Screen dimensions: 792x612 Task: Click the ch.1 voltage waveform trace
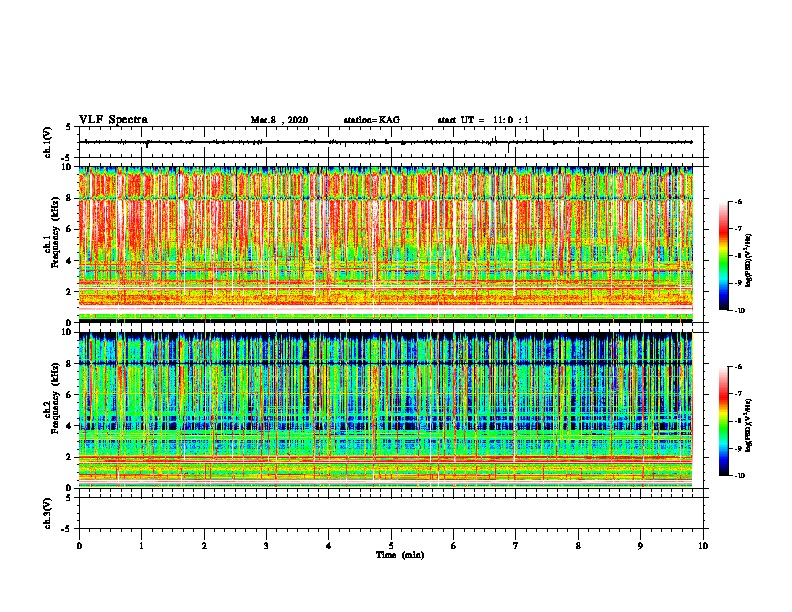385,142
